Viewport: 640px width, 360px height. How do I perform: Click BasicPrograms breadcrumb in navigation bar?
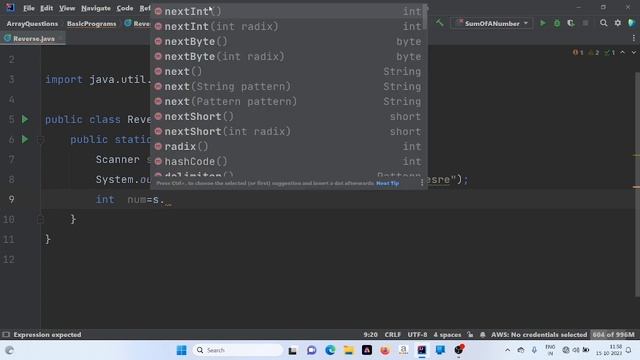91,24
